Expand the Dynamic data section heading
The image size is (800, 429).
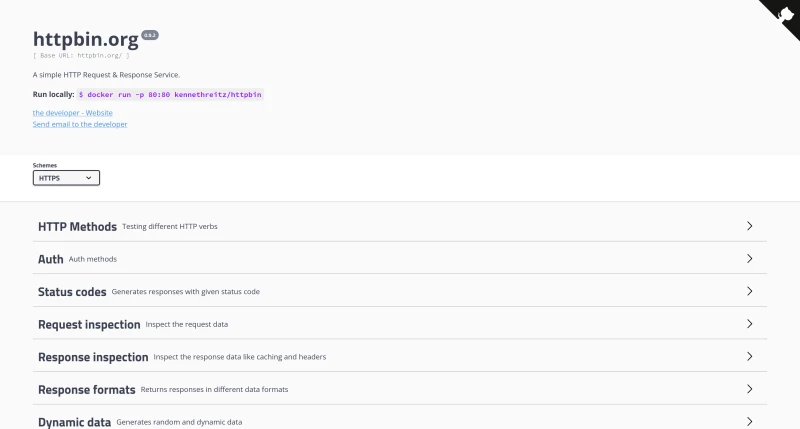74,422
